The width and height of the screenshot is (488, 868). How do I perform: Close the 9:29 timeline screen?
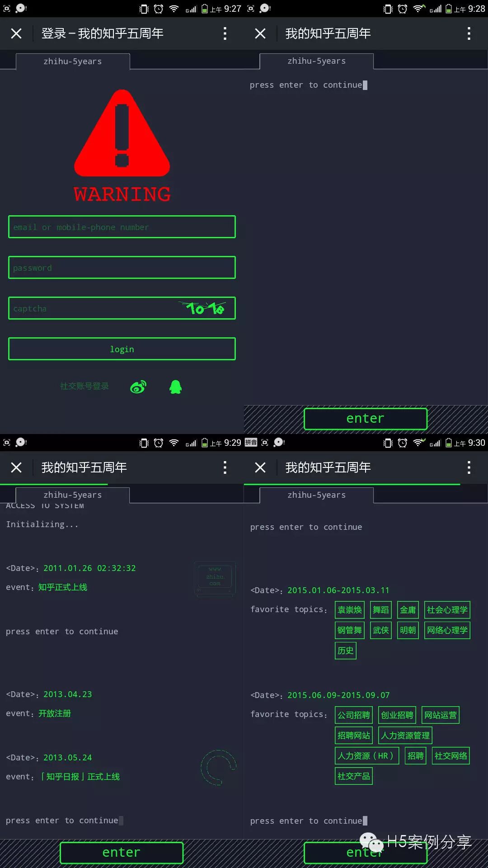(16, 467)
